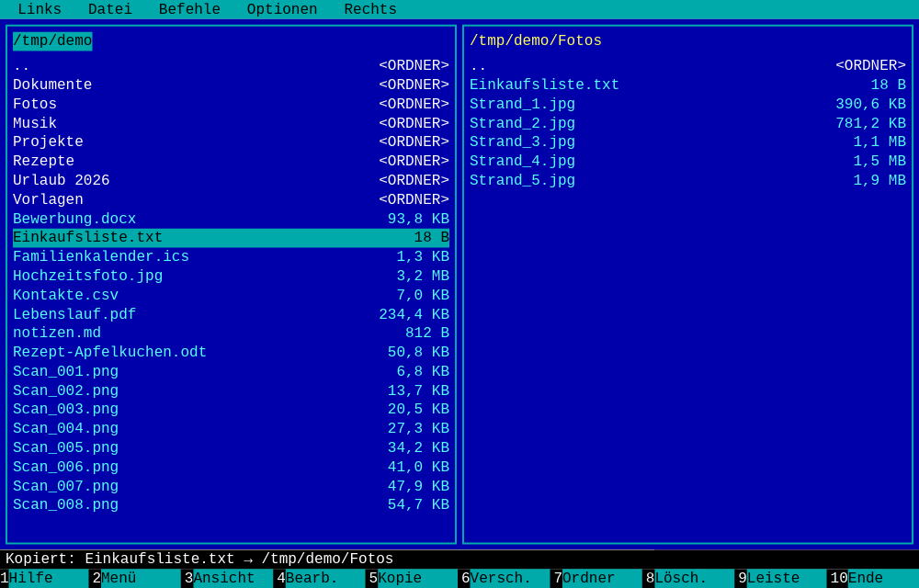Screen dimensions: 919x588
Task: Select Strand_5.jpg in right panel
Action: tap(687, 180)
